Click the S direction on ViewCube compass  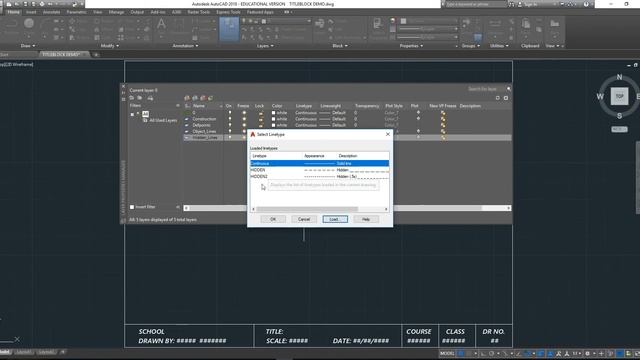(x=620, y=116)
